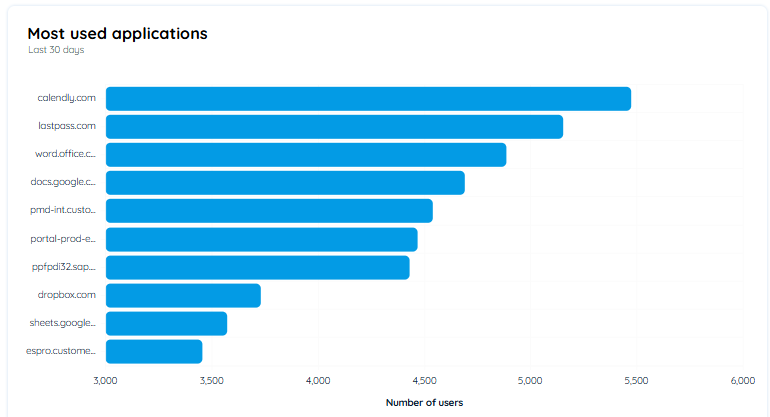Image resolution: width=770 pixels, height=417 pixels.
Task: Click the lastpass.com axis label
Action: pos(67,126)
